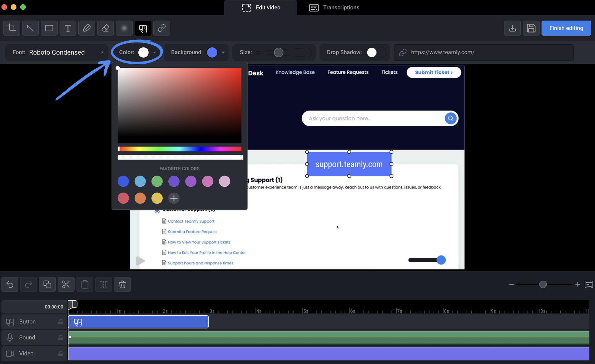This screenshot has height=364, width=595.
Task: Click inside the saturation color field
Action: (x=180, y=105)
